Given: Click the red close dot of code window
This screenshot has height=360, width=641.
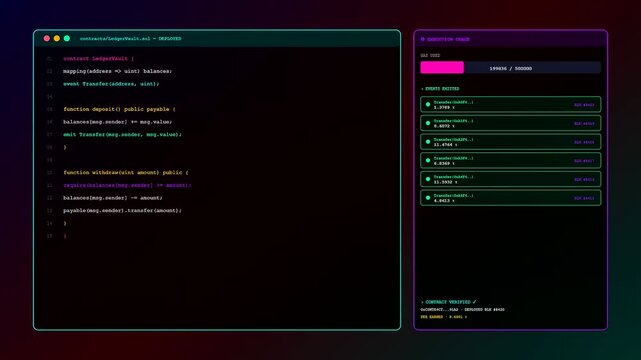Looking at the screenshot, I should 47,38.
